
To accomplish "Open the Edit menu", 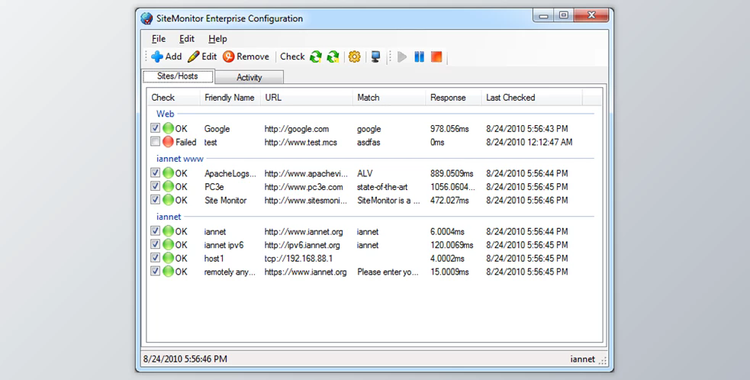I will 187,39.
